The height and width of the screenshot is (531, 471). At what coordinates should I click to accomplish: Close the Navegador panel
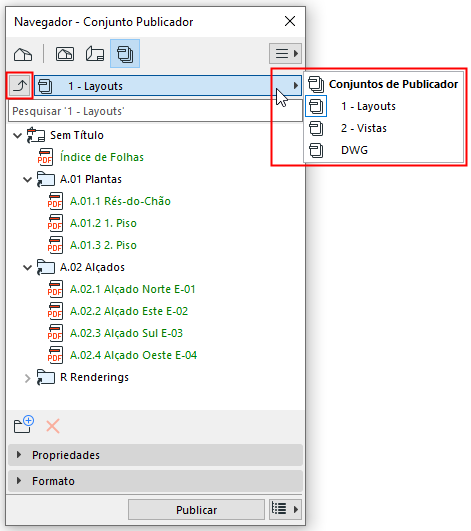click(x=290, y=21)
